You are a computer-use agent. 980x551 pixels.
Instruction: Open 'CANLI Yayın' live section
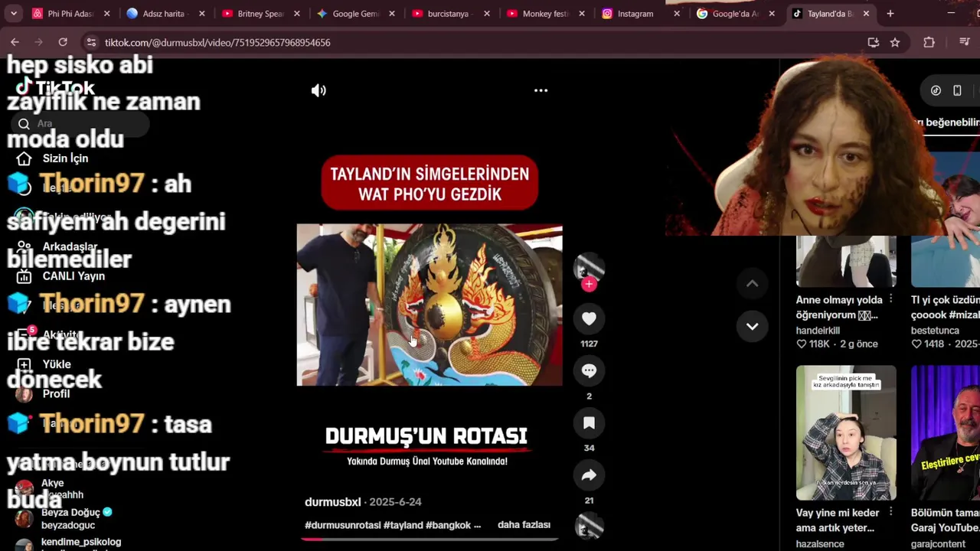pos(73,276)
